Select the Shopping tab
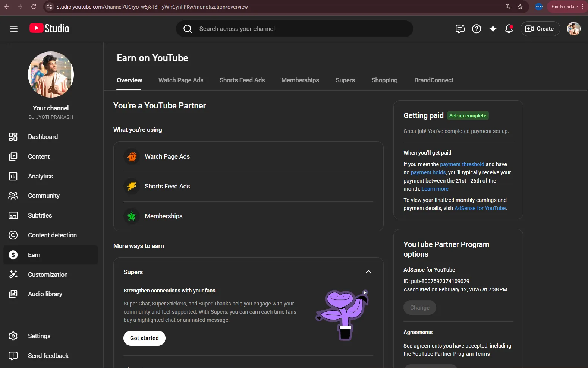The image size is (588, 368). pyautogui.click(x=384, y=80)
